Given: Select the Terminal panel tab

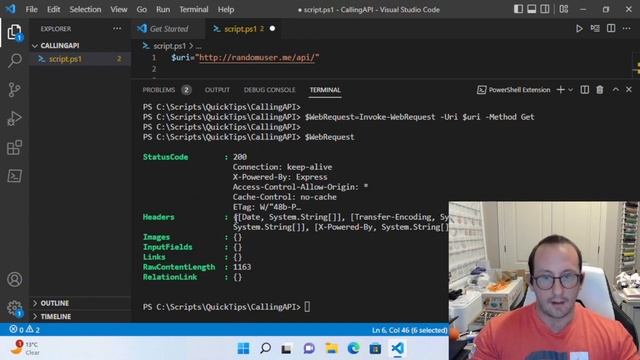Looking at the screenshot, I should coord(325,90).
